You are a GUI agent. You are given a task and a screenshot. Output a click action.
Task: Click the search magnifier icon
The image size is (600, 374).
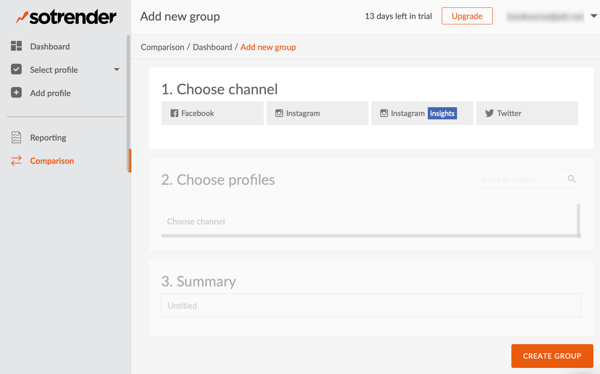tap(571, 179)
